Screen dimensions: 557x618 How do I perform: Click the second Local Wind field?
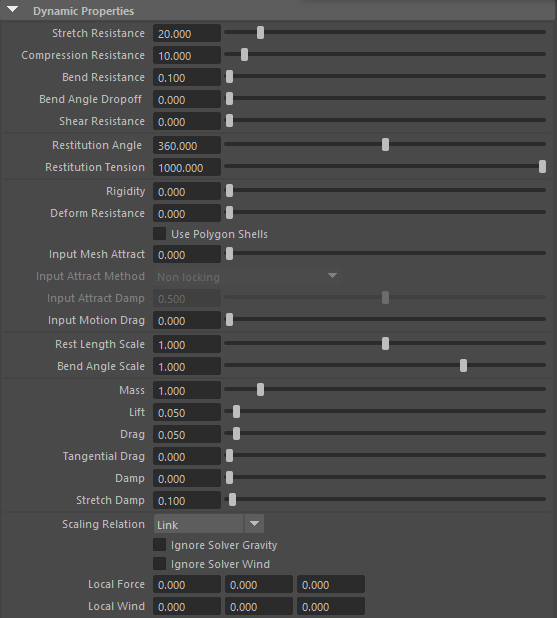pos(259,607)
